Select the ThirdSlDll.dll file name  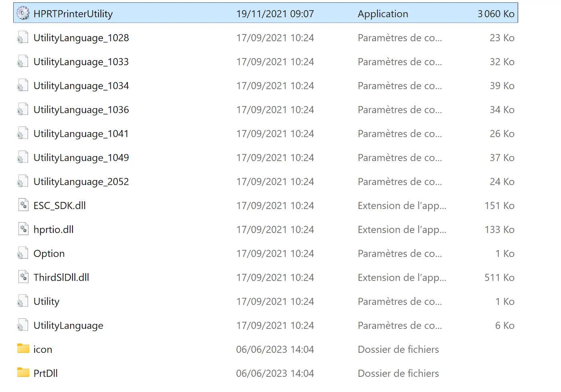61,277
